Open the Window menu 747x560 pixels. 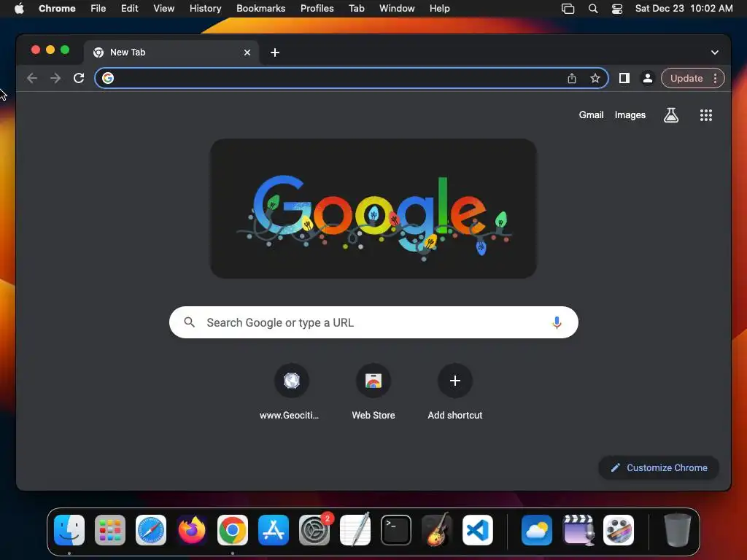397,8
